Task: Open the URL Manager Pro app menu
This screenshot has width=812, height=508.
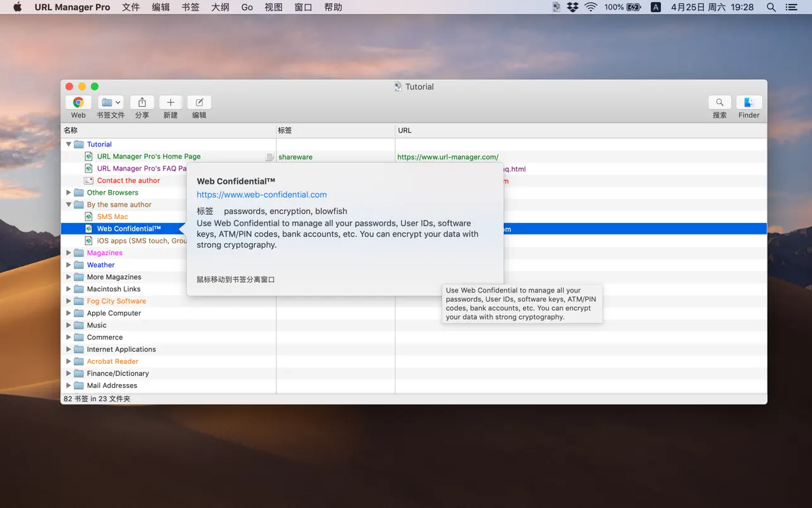Action: click(73, 8)
